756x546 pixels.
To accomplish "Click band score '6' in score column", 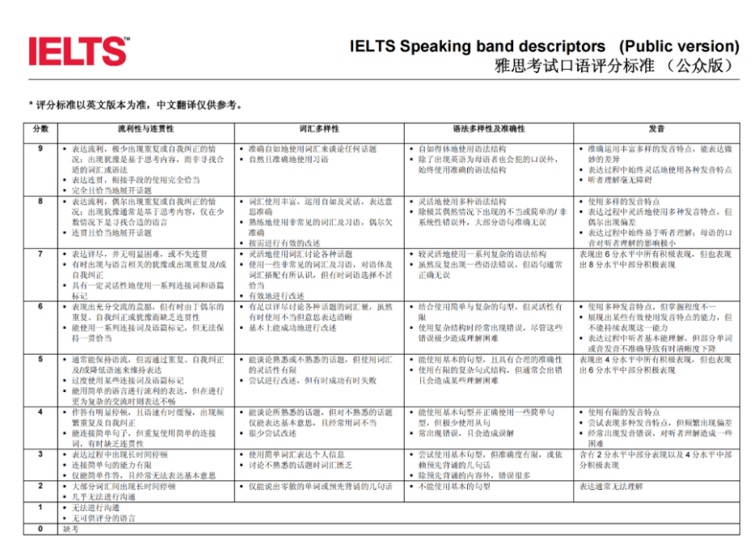I will pyautogui.click(x=40, y=306).
